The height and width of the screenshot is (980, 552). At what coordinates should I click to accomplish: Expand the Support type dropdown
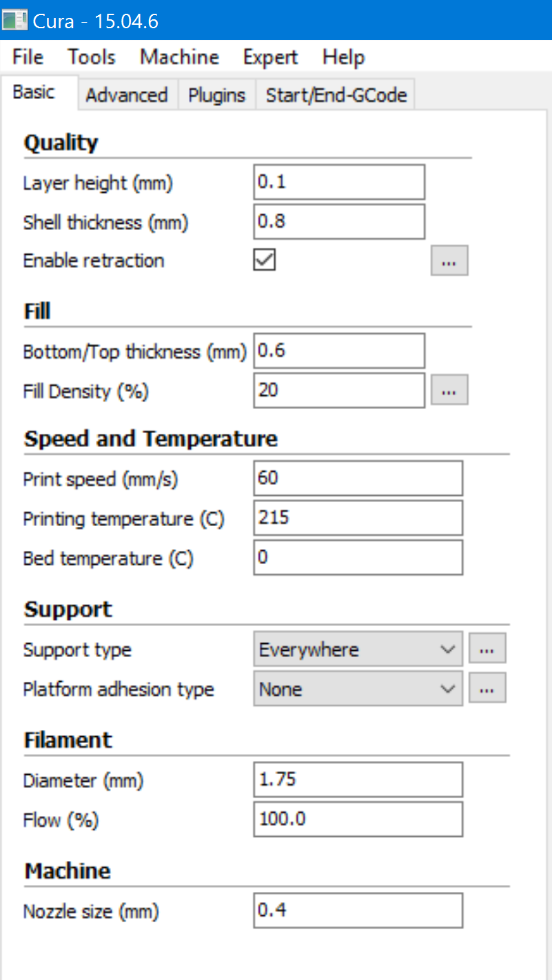point(358,649)
